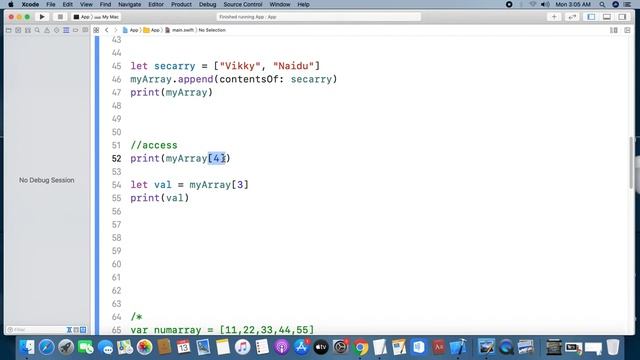Open the Product menu
The width and height of the screenshot is (640, 360).
[x=181, y=4]
